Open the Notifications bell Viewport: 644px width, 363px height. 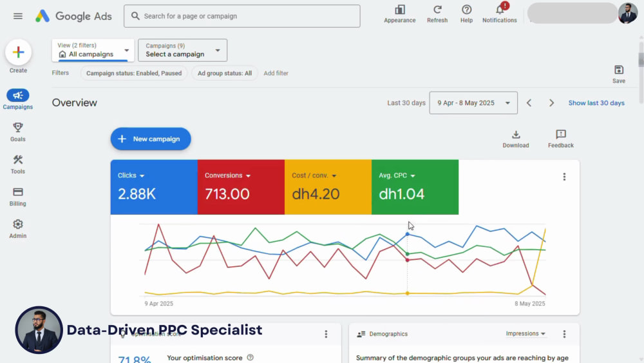coord(500,14)
